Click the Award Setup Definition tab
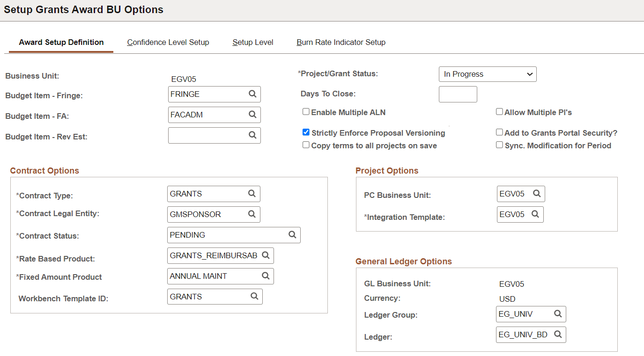 coord(61,42)
